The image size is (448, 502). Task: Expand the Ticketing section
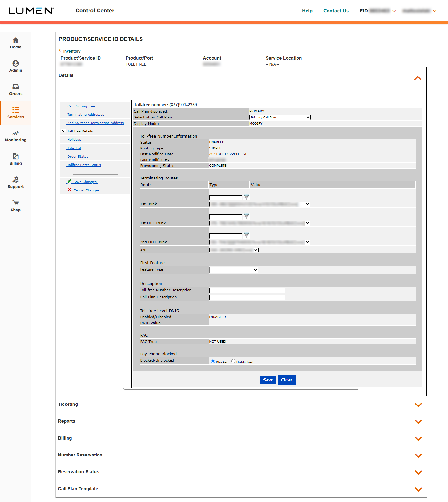click(418, 405)
